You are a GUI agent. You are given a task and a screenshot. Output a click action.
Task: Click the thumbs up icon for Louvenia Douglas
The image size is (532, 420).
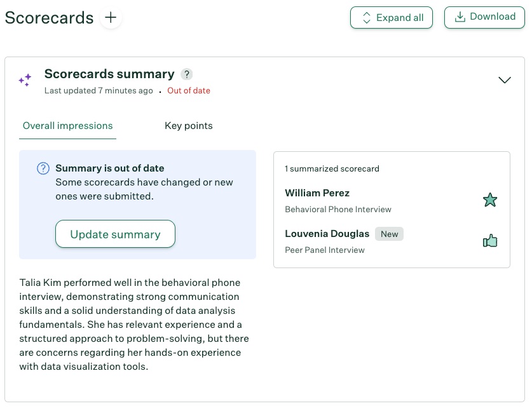490,241
